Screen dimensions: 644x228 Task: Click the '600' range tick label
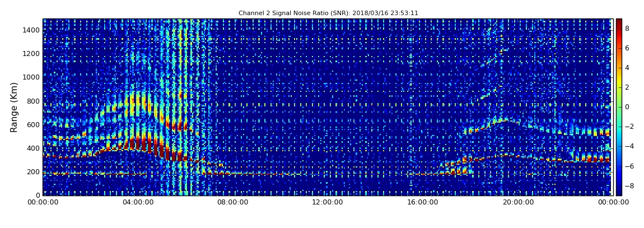tap(34, 124)
